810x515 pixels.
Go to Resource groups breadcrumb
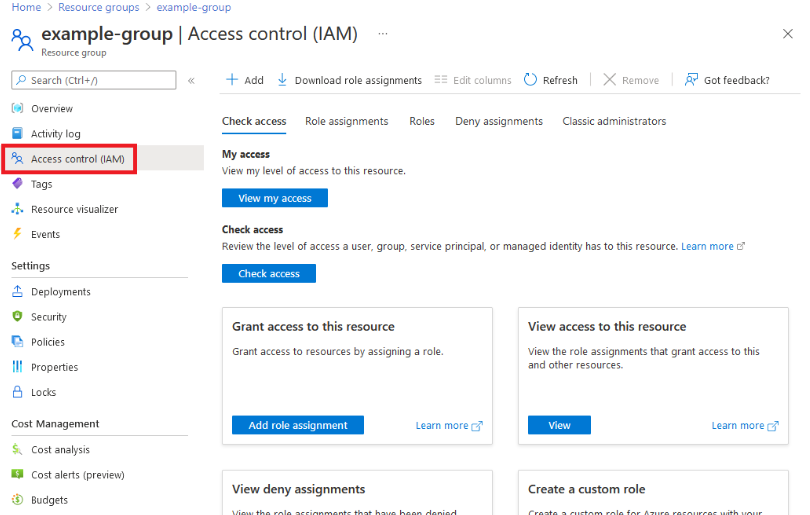99,7
